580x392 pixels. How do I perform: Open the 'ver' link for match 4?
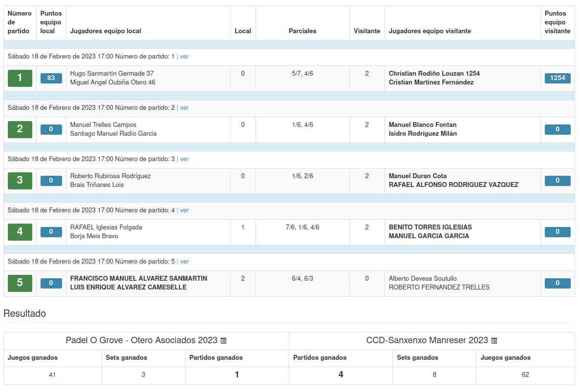(184, 210)
